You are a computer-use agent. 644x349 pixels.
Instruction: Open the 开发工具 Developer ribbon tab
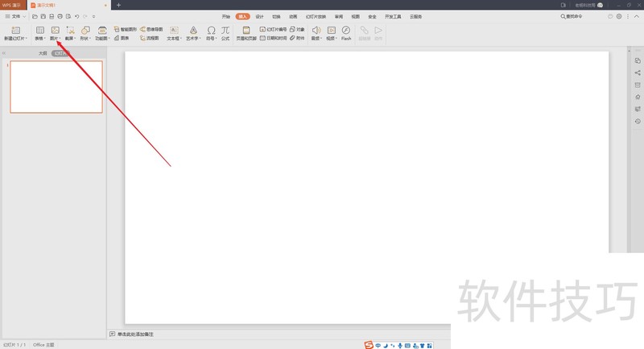[x=393, y=16]
